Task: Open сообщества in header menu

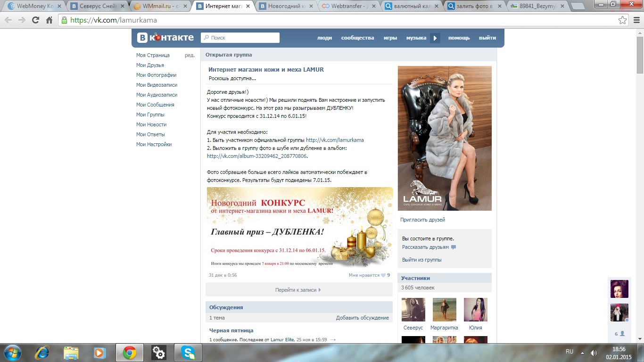Action: tap(357, 38)
